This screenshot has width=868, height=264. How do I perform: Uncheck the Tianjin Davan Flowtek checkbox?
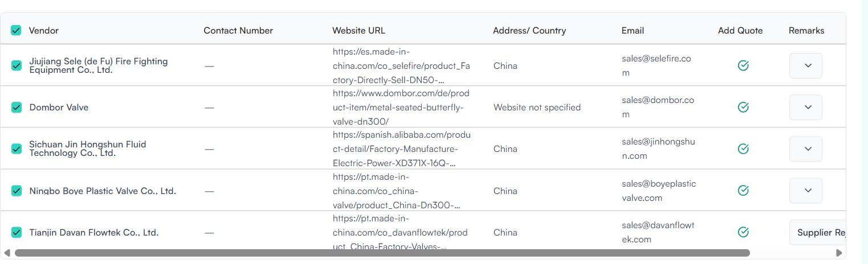coord(17,232)
